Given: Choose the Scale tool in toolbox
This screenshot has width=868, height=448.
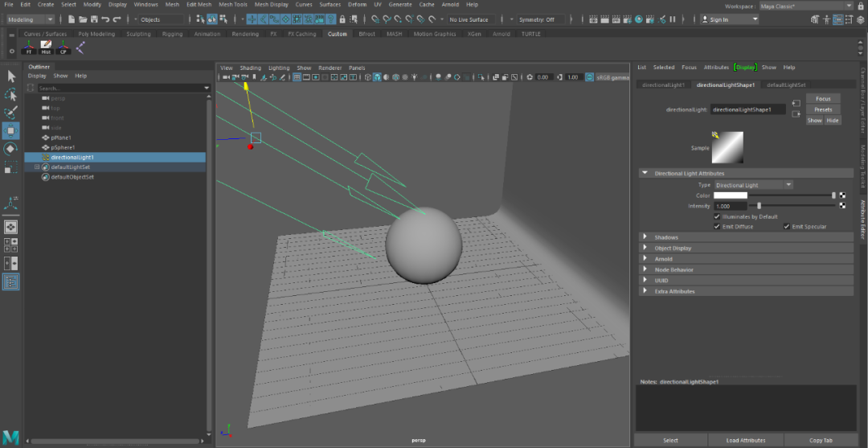Looking at the screenshot, I should pyautogui.click(x=11, y=166).
